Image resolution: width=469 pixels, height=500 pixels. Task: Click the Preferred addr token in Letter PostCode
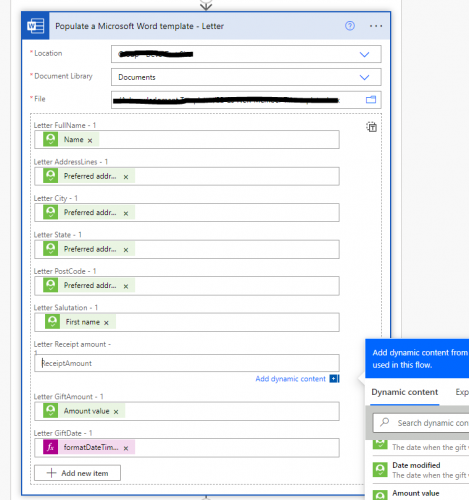tap(89, 285)
